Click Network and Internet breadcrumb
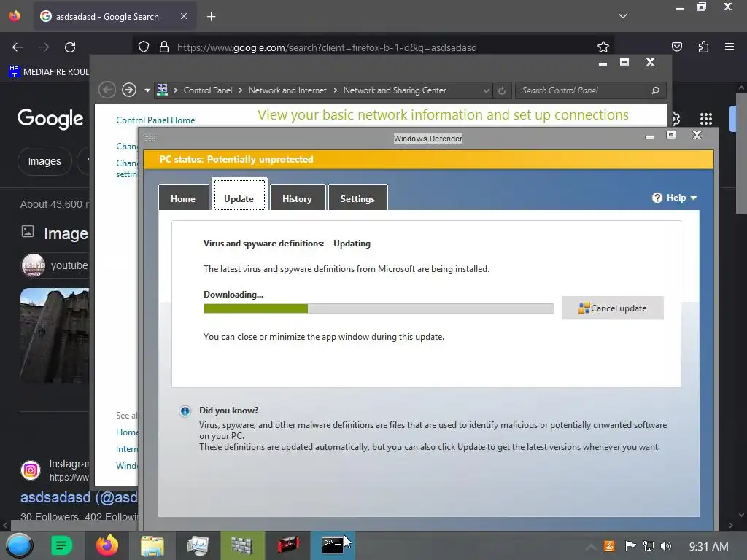Screen dimensions: 747x560 [x=287, y=90]
